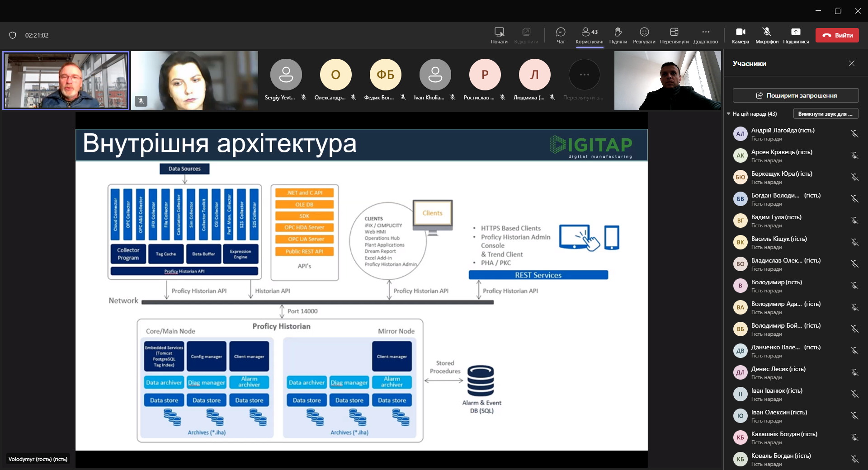
Task: Click muted mic icon for Володимир Бой...
Action: pos(854,329)
